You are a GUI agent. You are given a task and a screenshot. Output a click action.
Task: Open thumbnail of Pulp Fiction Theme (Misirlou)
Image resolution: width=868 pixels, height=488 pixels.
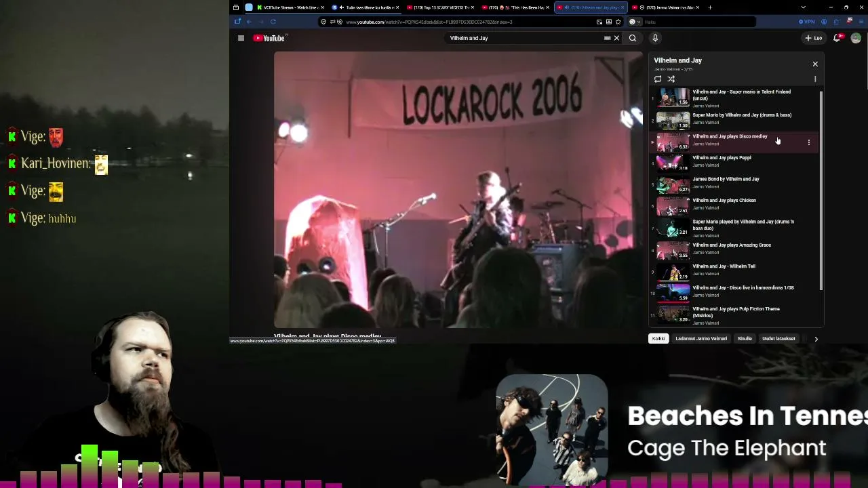pyautogui.click(x=673, y=314)
